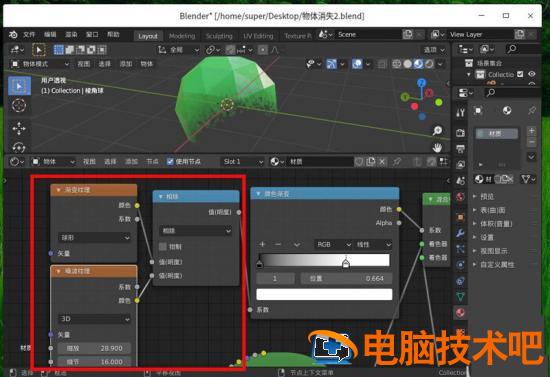The width and height of the screenshot is (550, 377).
Task: Toggle proportional editing in viewport header
Action: coord(263,50)
